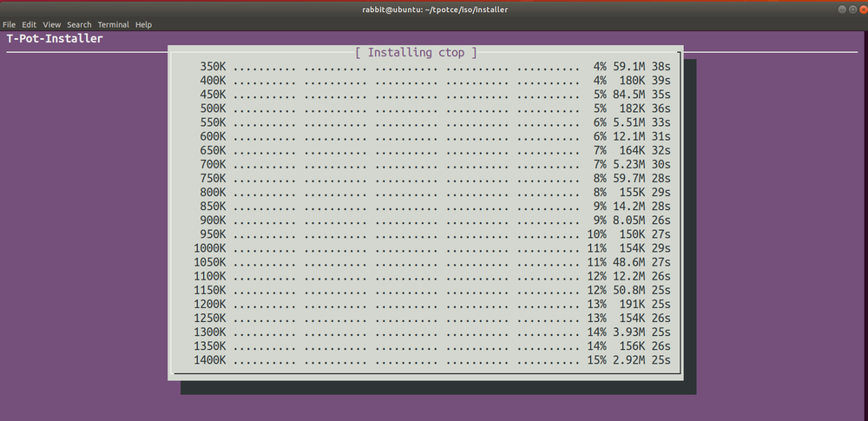Select the '750K' progress row label
The width and height of the screenshot is (868, 421).
(214, 178)
